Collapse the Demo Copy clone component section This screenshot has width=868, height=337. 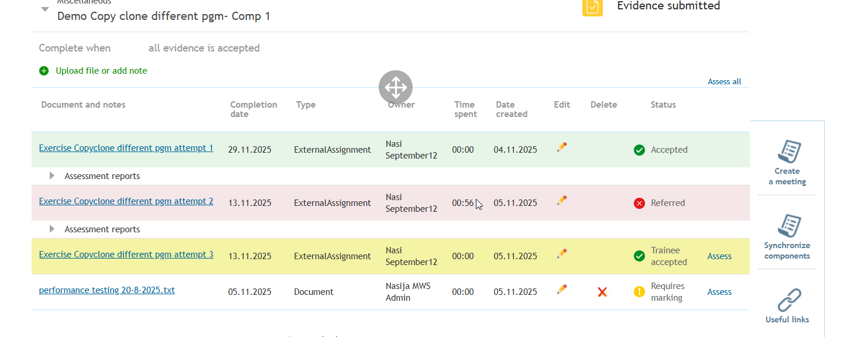(45, 9)
